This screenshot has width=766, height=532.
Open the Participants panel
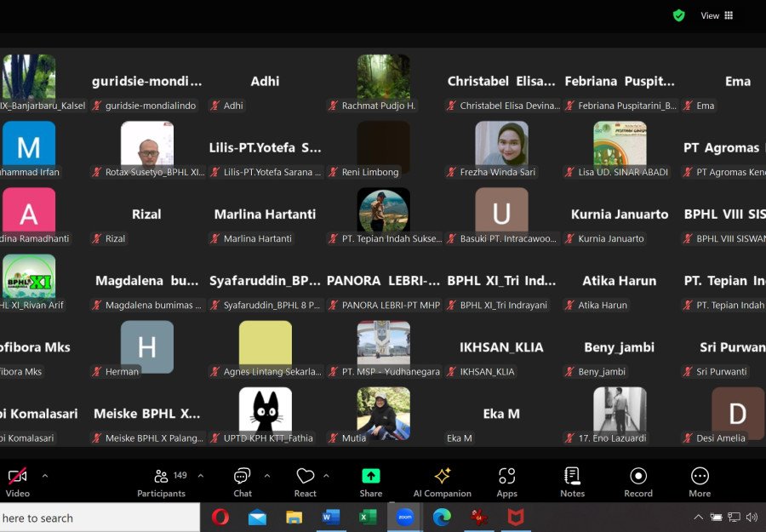161,482
